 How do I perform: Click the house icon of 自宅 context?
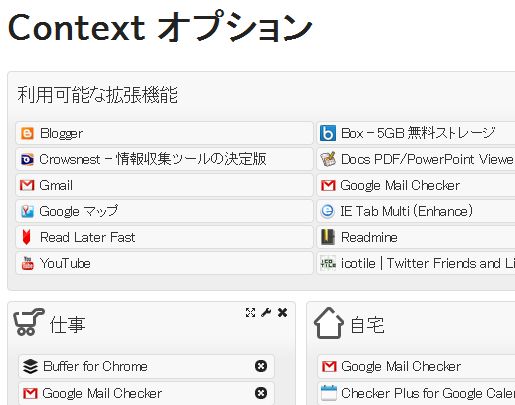(329, 323)
